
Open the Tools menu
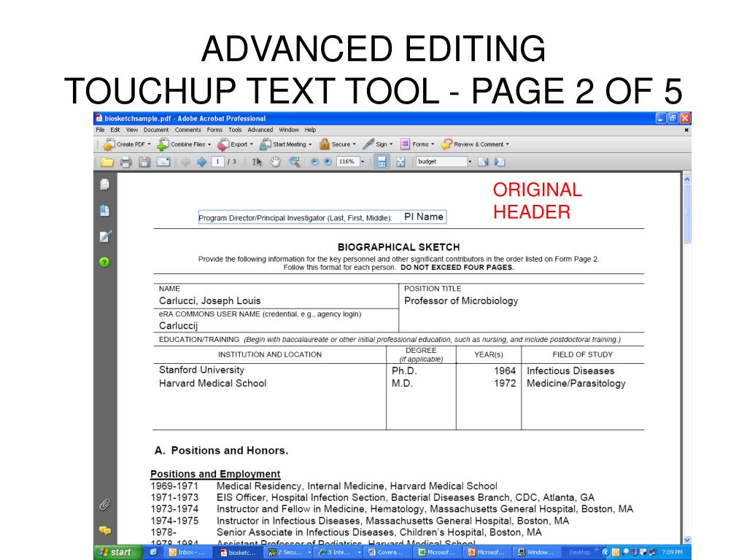(235, 130)
